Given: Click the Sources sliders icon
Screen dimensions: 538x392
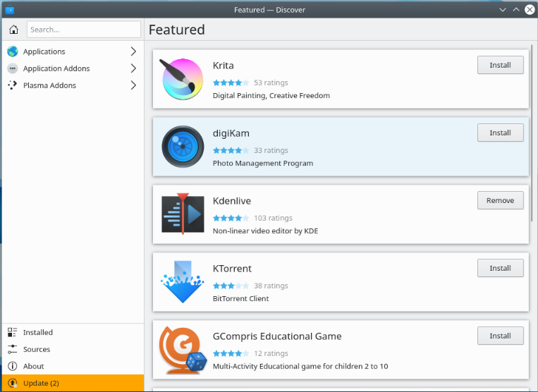Looking at the screenshot, I should pos(13,349).
